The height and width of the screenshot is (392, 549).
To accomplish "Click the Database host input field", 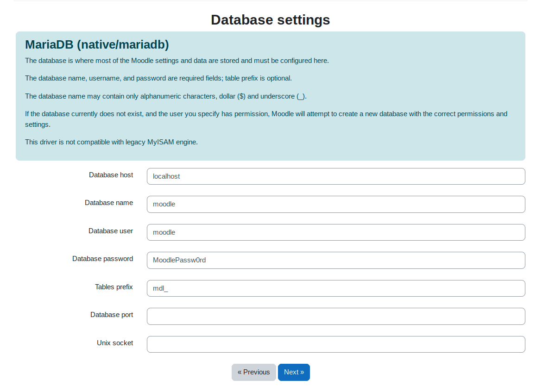I will point(336,176).
